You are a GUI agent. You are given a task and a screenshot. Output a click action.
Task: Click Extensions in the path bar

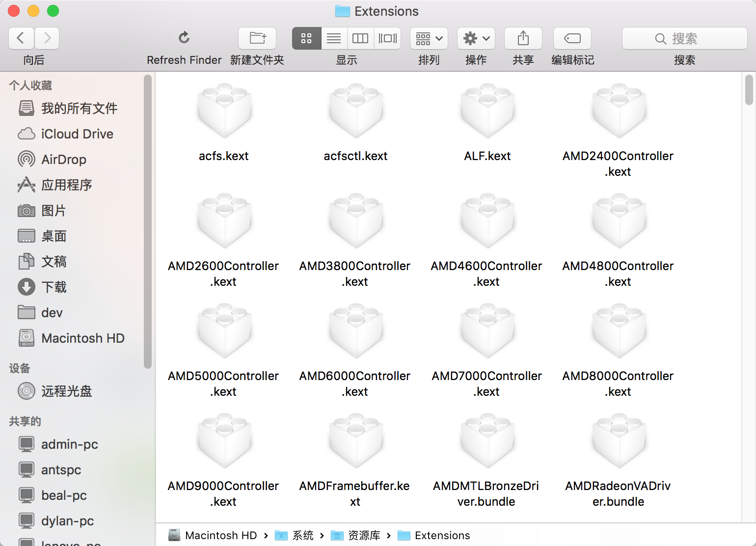pos(433,535)
